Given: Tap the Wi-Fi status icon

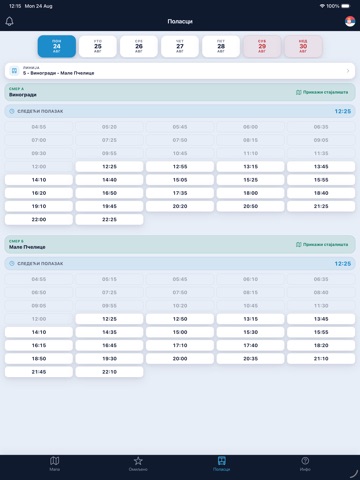Looking at the screenshot, I should 322,6.
